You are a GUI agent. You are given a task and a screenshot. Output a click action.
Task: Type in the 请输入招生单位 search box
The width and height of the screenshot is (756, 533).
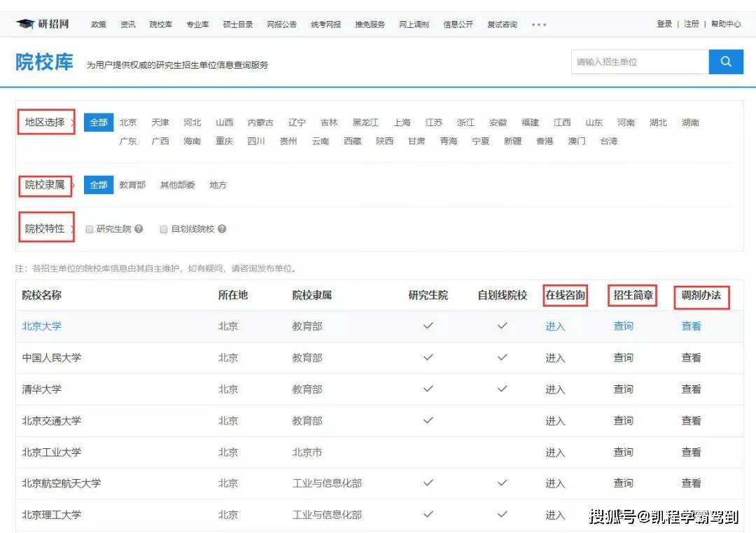click(x=640, y=62)
